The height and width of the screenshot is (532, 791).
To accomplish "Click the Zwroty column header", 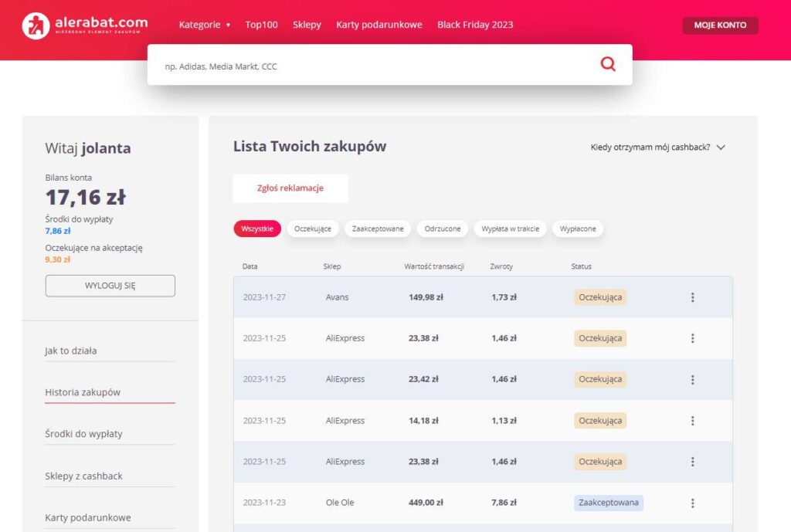I will click(501, 266).
